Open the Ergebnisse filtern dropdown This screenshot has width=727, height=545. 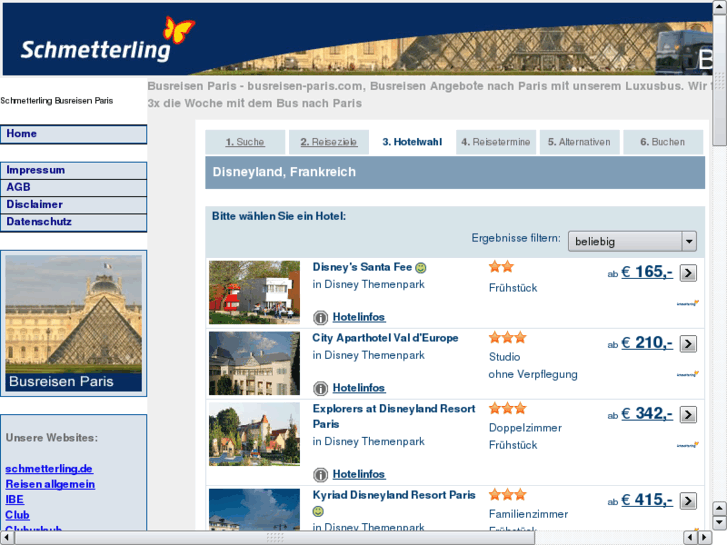[632, 241]
